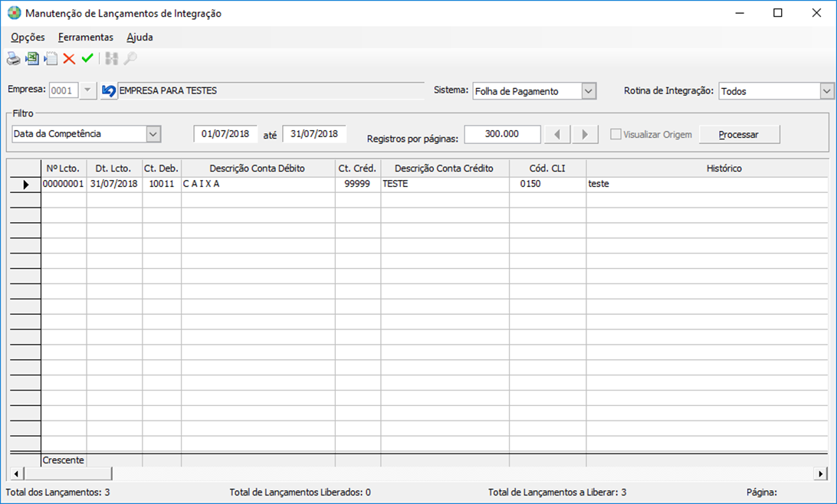837x504 pixels.
Task: Toggle Visualizar Origem checkbox
Action: (x=615, y=134)
